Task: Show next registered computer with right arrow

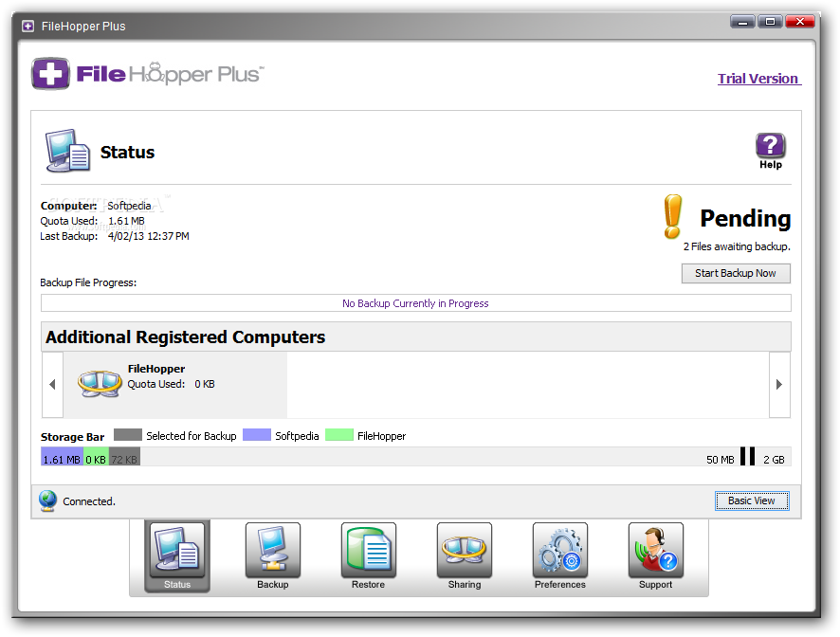Action: [779, 384]
